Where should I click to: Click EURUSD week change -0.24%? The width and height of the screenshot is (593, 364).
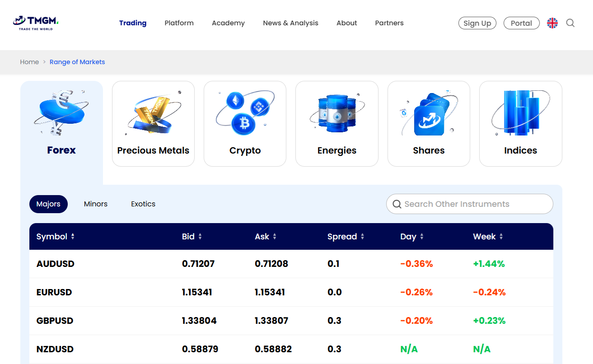(489, 292)
